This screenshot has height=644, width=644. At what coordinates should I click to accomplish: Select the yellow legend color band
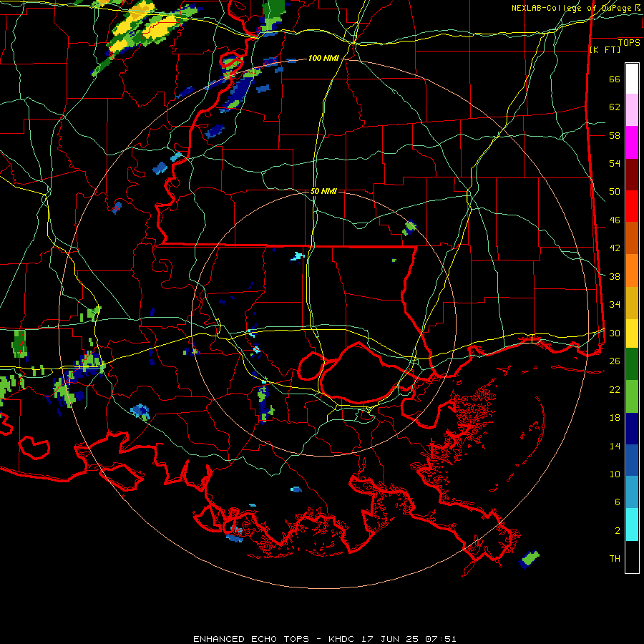632,333
